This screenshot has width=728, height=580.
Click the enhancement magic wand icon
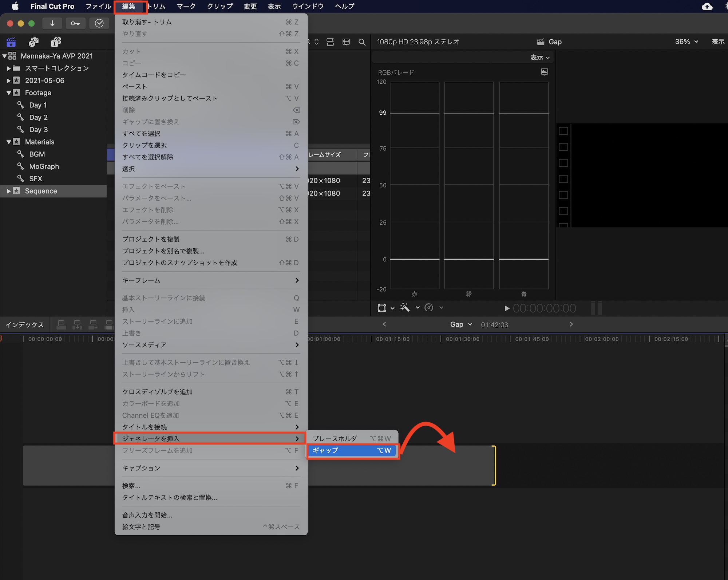pyautogui.click(x=405, y=308)
